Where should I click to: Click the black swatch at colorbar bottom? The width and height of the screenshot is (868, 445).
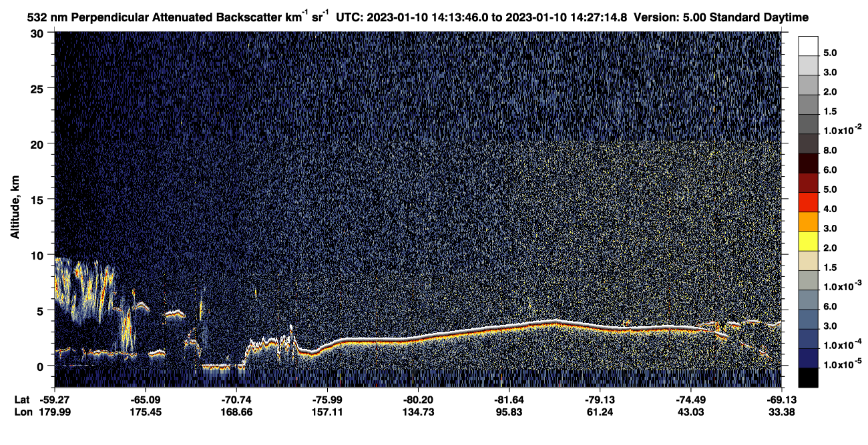(x=808, y=377)
